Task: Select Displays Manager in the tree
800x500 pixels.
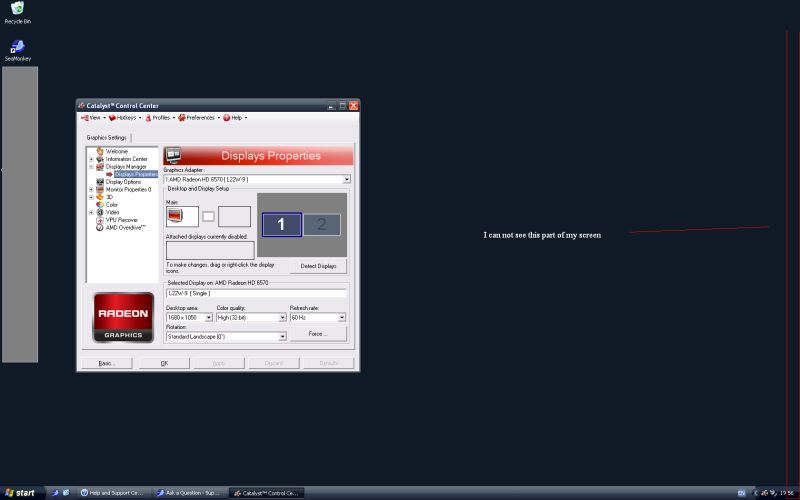Action: pos(126,167)
